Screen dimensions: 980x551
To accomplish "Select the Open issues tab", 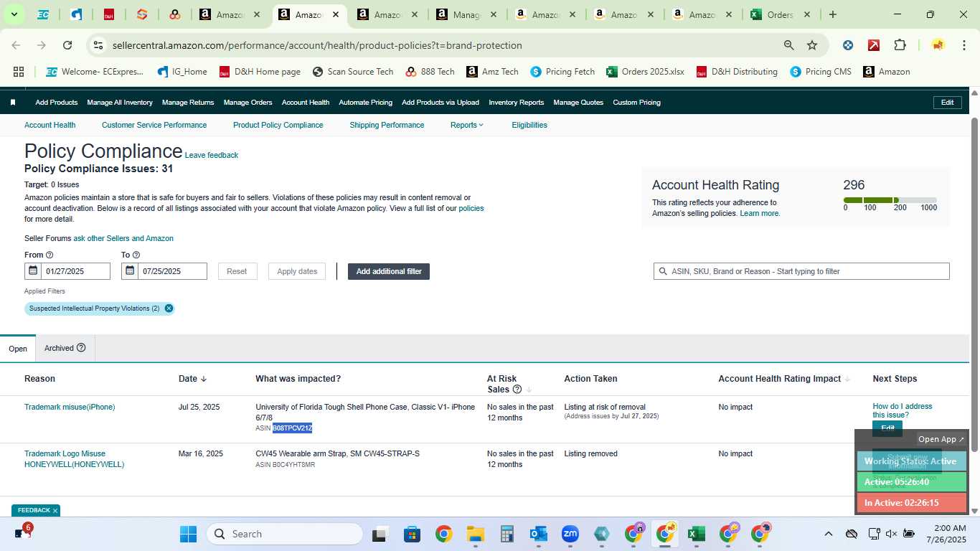I will point(18,349).
